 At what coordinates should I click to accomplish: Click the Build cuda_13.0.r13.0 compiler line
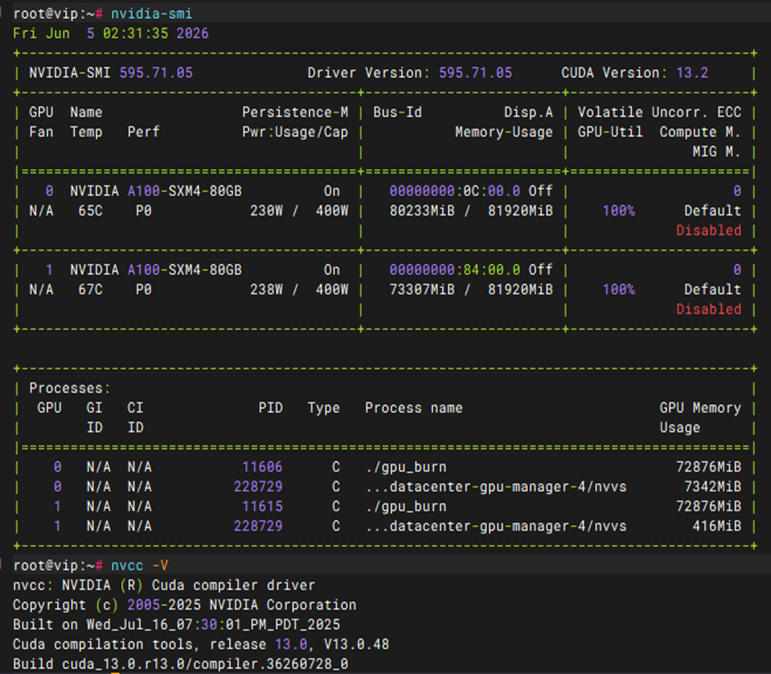[180, 664]
